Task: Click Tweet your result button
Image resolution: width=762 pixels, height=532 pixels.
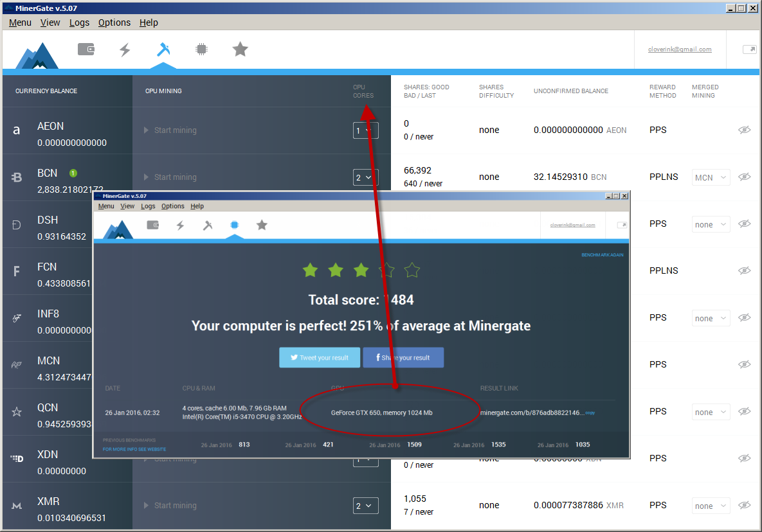Action: point(320,358)
